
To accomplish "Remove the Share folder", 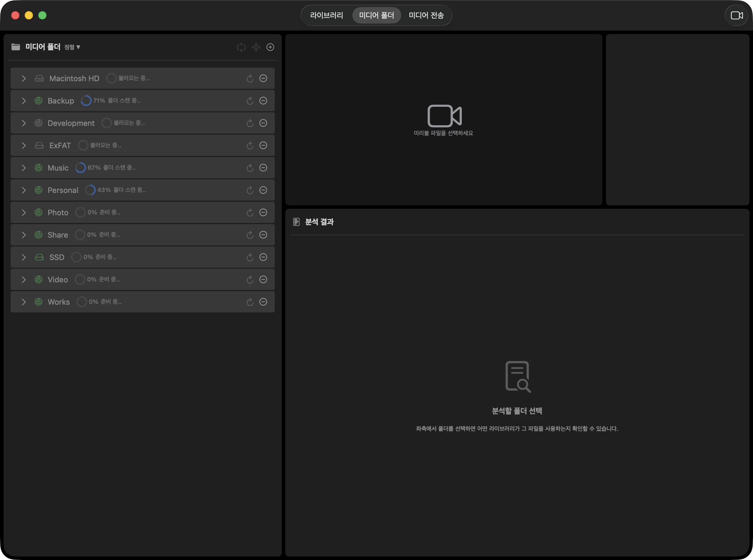I will click(x=263, y=235).
